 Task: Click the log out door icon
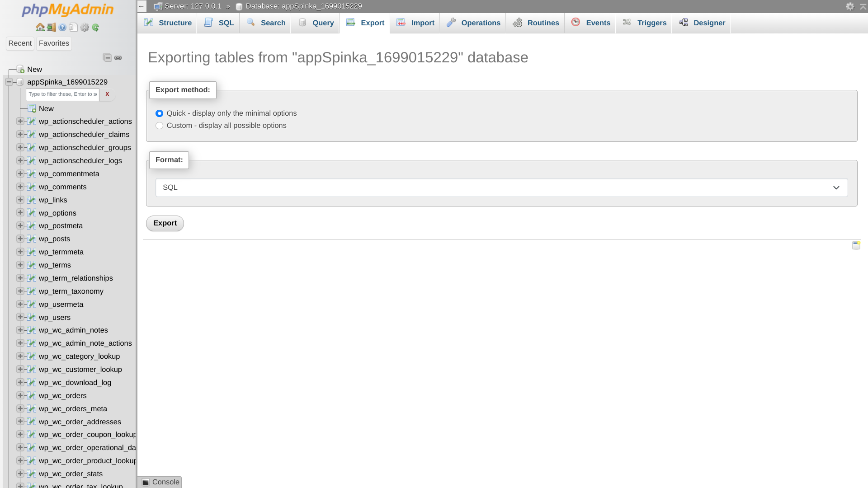50,27
